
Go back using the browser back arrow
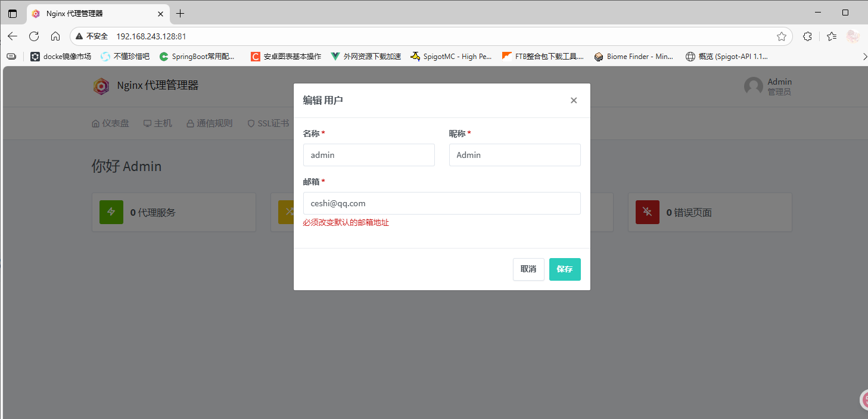tap(13, 36)
